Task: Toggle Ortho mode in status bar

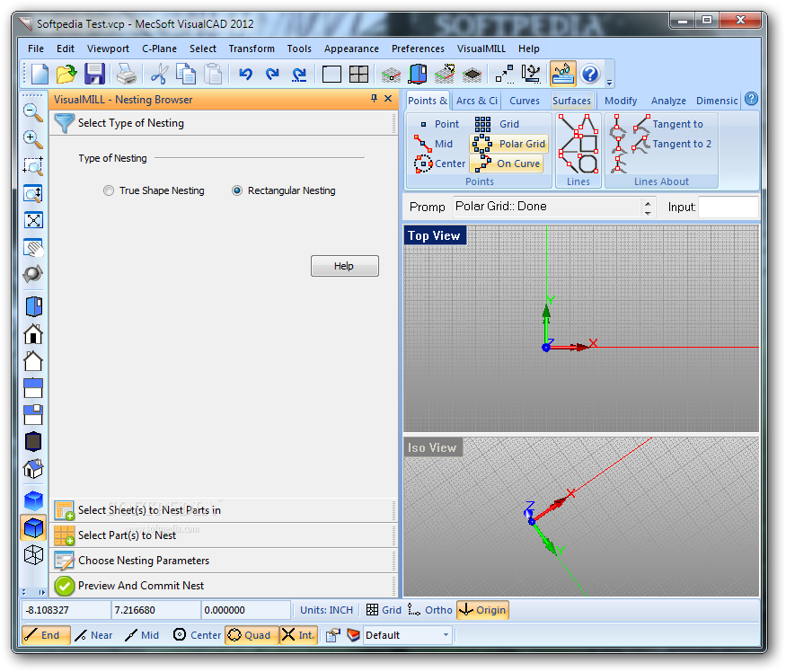Action: [x=430, y=610]
